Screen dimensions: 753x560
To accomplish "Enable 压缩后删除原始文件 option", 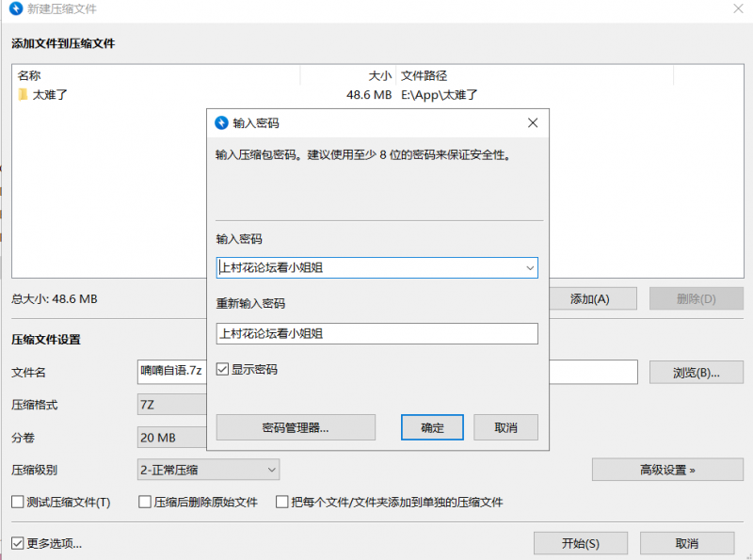I will (145, 503).
